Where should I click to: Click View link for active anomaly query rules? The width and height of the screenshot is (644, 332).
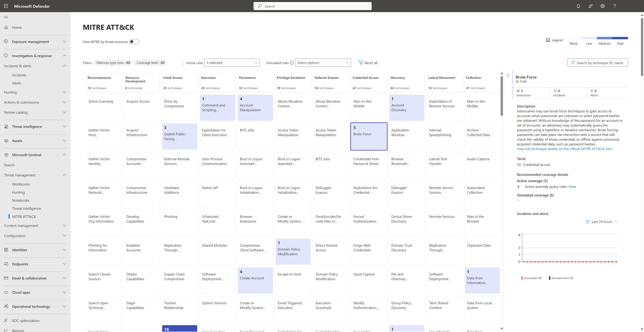pyautogui.click(x=572, y=186)
